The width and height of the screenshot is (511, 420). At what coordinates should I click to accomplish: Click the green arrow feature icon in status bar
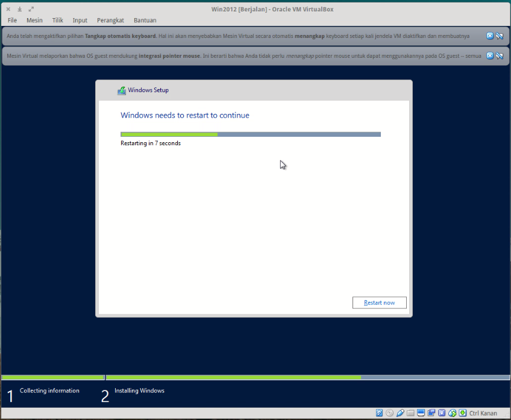(x=463, y=413)
